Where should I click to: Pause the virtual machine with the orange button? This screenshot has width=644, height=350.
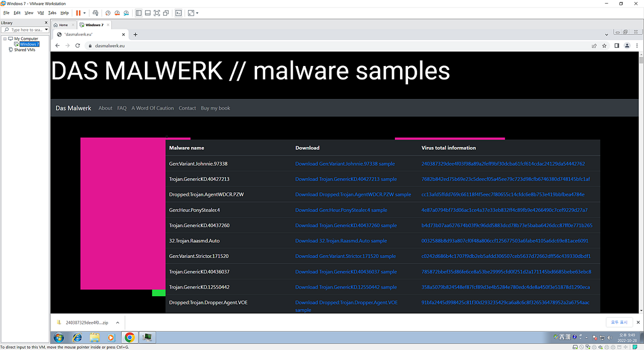click(x=78, y=13)
